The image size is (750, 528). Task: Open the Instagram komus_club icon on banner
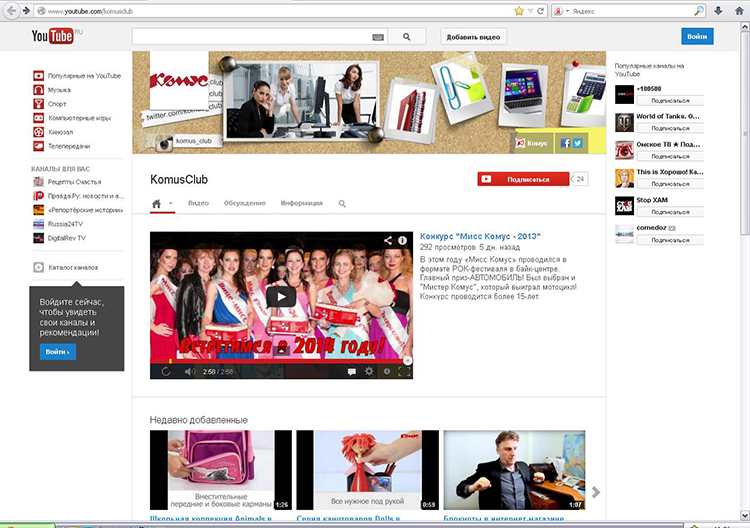point(164,143)
